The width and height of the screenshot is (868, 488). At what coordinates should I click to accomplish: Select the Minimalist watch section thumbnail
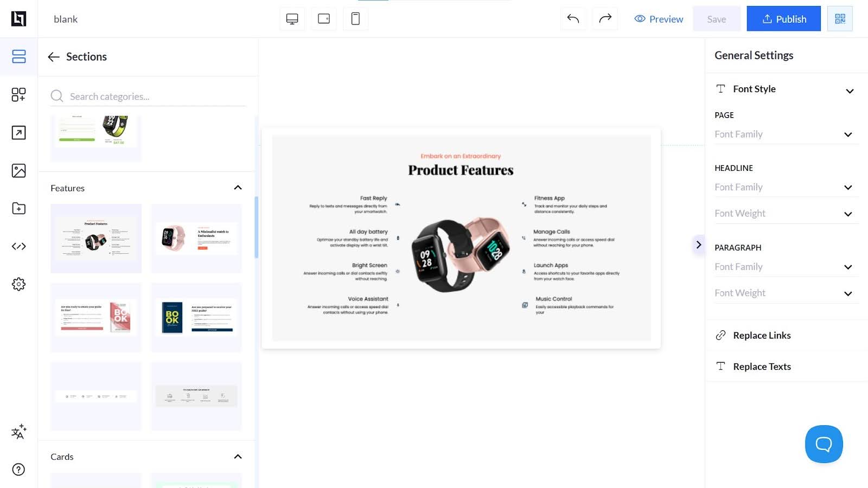(x=196, y=239)
